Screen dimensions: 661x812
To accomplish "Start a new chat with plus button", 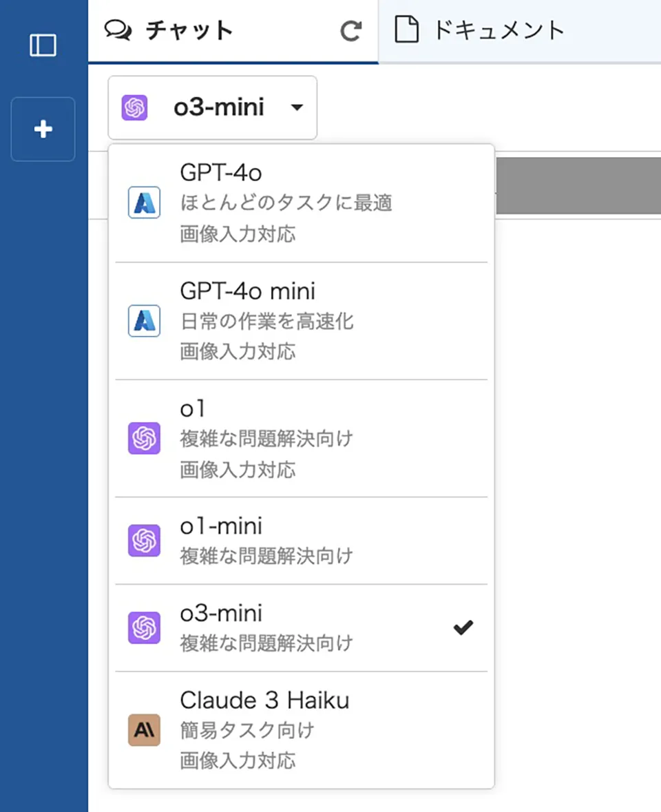I will point(43,129).
